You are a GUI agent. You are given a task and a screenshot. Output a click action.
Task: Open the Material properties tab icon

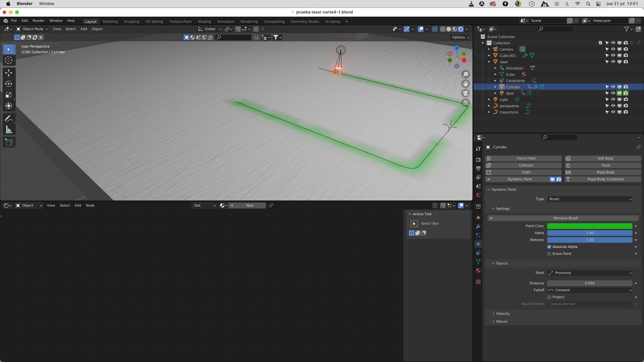pos(478,271)
